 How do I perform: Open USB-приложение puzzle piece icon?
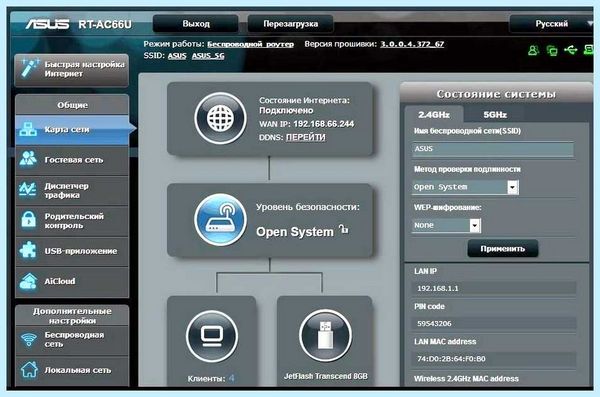[28, 250]
